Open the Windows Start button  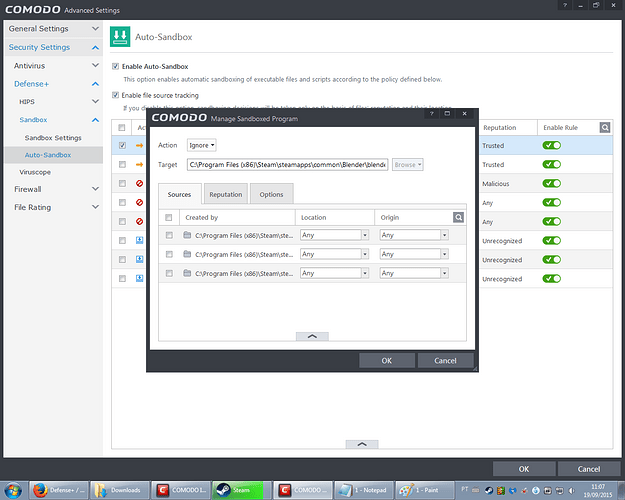13,490
